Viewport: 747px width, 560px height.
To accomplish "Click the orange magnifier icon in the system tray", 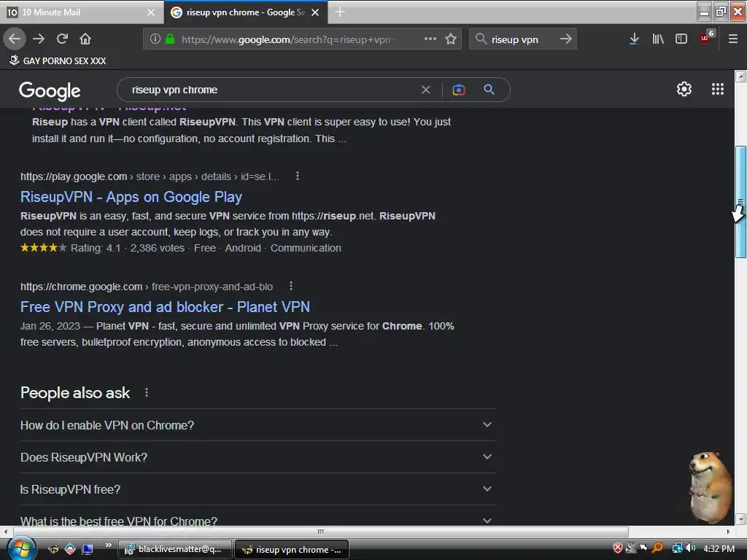I will coord(657,548).
